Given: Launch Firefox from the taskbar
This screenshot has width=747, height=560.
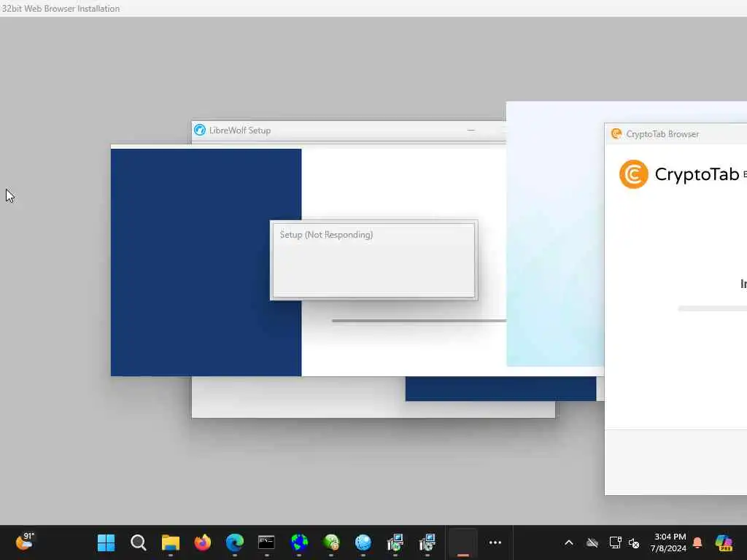Looking at the screenshot, I should coord(203,542).
